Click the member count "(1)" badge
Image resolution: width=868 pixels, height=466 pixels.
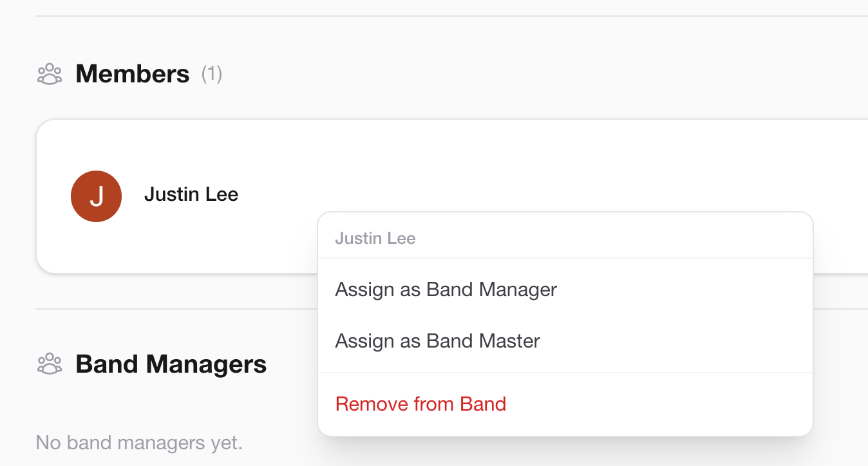pos(212,74)
